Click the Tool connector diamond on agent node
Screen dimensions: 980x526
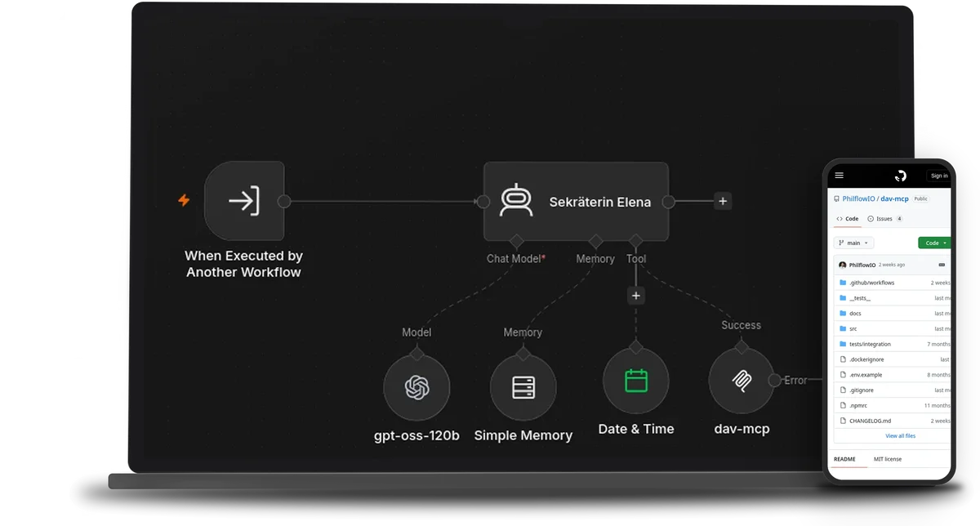click(x=636, y=241)
